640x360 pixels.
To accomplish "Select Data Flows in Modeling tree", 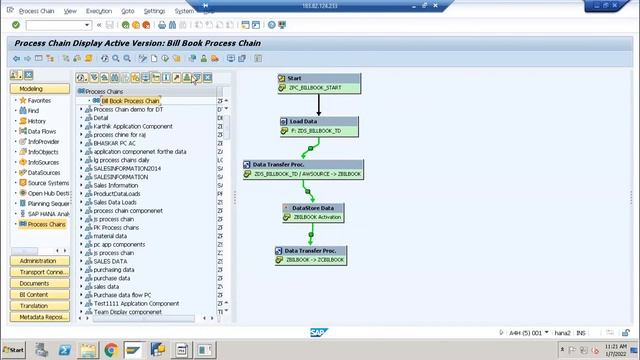I will pyautogui.click(x=42, y=131).
